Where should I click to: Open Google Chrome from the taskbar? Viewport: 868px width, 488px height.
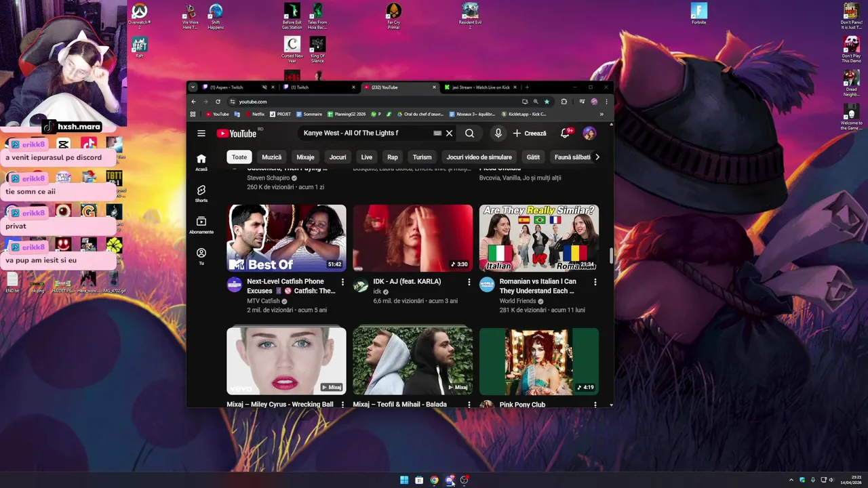click(434, 480)
